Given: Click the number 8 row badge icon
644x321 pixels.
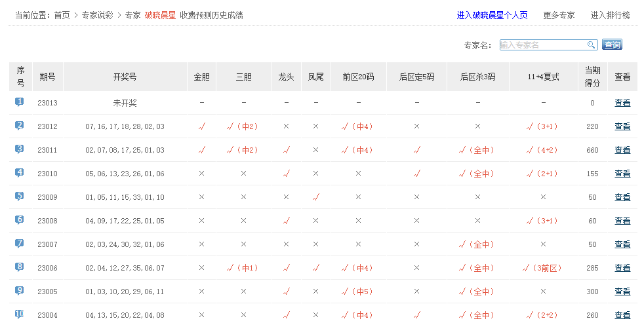Looking at the screenshot, I should [20, 267].
